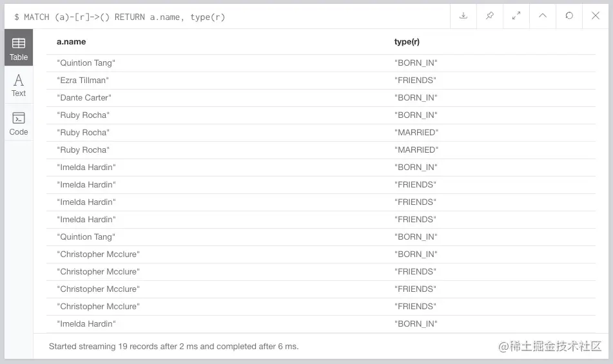Switch to the Table view
Image resolution: width=613 pixels, height=364 pixels.
point(19,49)
